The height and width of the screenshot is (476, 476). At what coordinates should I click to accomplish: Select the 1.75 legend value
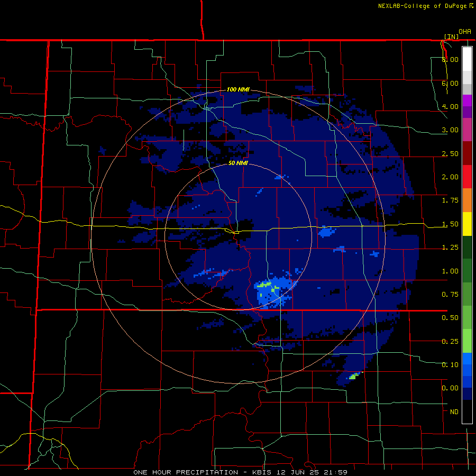point(450,200)
